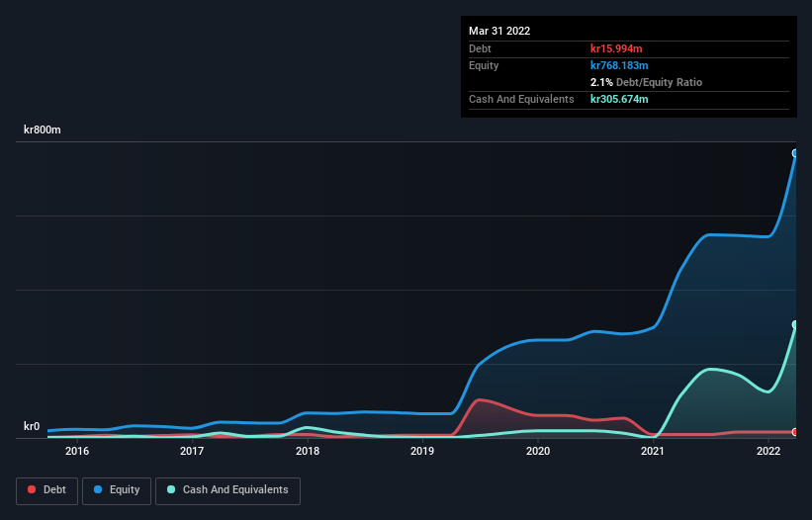Click the Debt data point marker at the Mar 2022 end of the line

pyautogui.click(x=795, y=432)
